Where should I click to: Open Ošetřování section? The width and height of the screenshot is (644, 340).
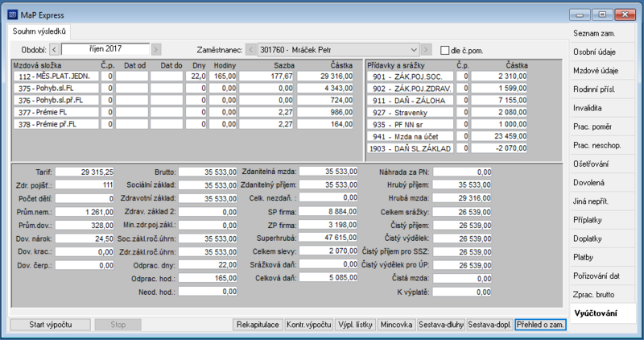[603, 164]
